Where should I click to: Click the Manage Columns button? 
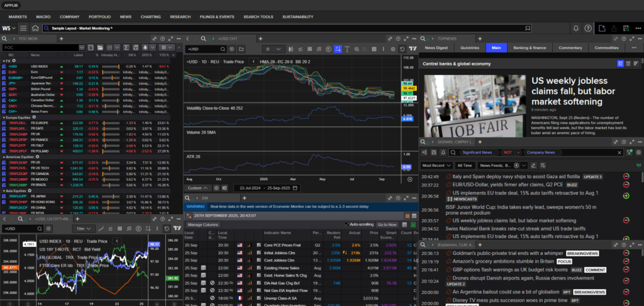click(203, 224)
